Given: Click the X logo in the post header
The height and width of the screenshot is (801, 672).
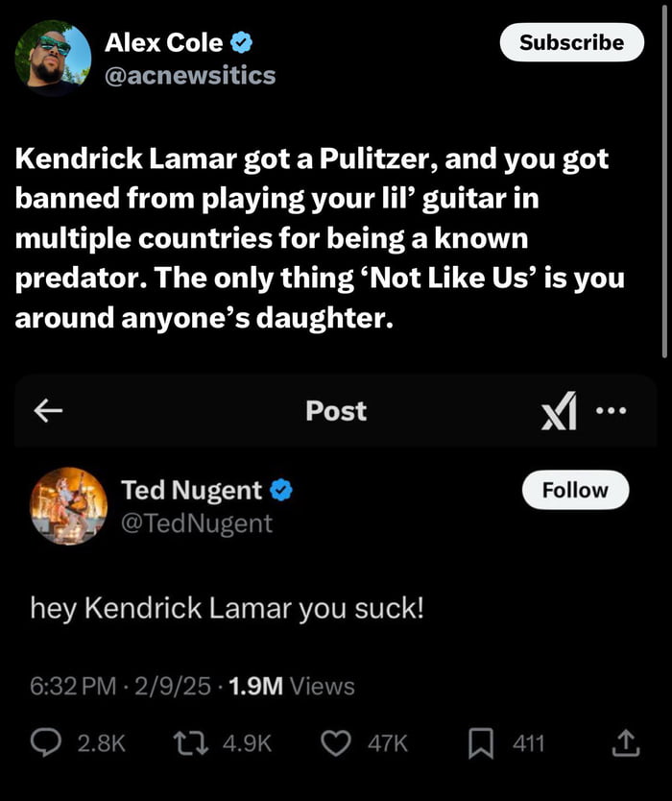Looking at the screenshot, I should [x=561, y=411].
